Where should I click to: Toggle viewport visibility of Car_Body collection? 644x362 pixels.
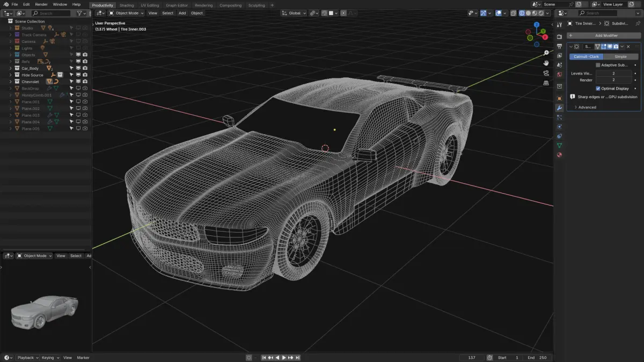point(78,68)
